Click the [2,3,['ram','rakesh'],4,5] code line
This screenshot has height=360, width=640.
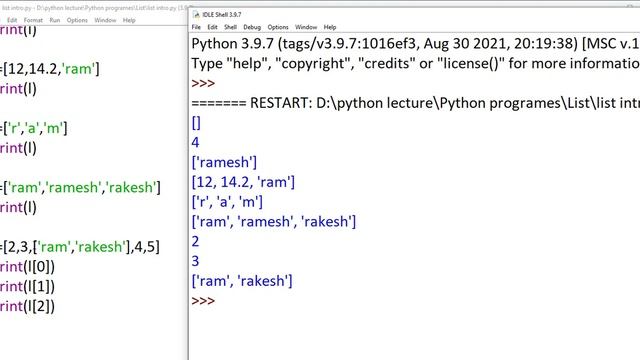[x=80, y=247]
